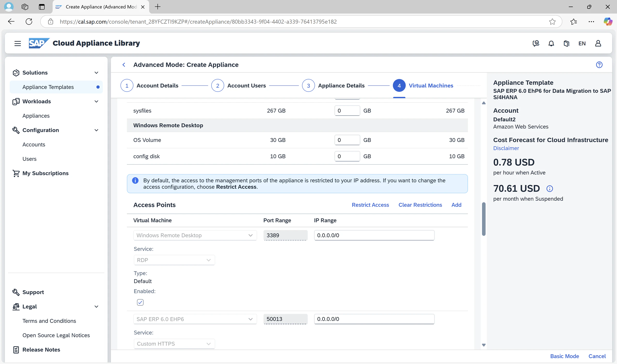Bookmark page with the star icon
The height and width of the screenshot is (364, 617).
552,22
